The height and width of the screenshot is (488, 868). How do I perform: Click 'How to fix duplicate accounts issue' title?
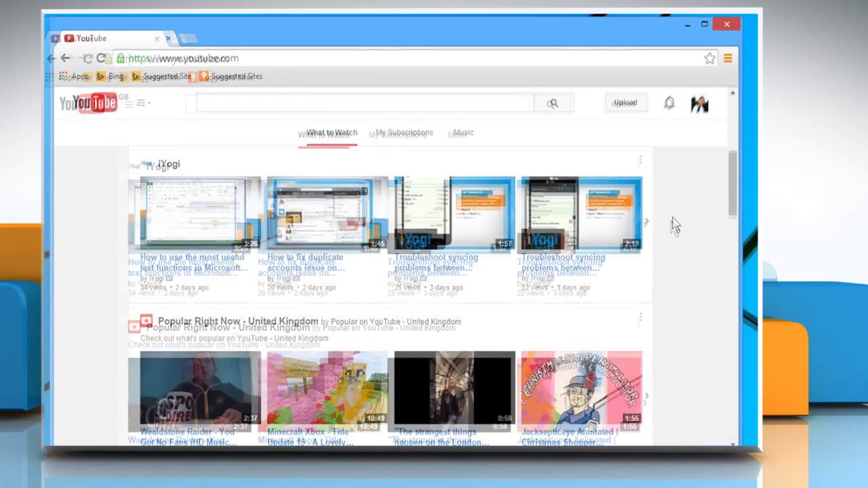[x=306, y=262]
